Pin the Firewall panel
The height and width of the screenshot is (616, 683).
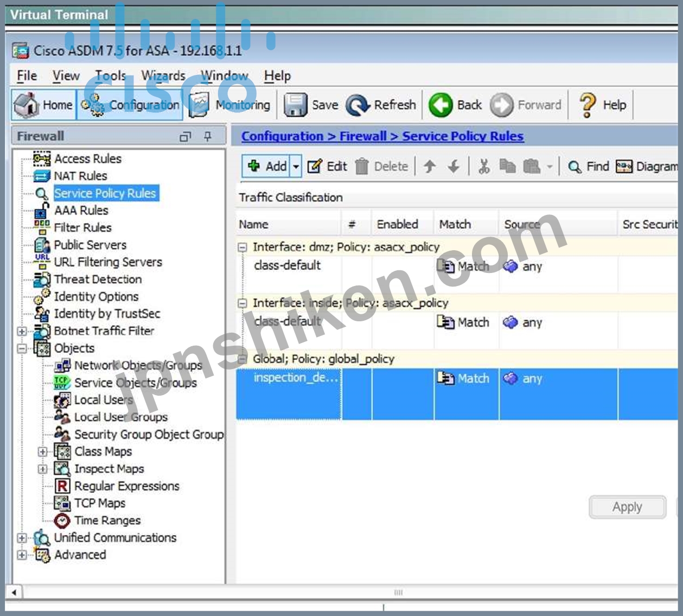point(208,137)
